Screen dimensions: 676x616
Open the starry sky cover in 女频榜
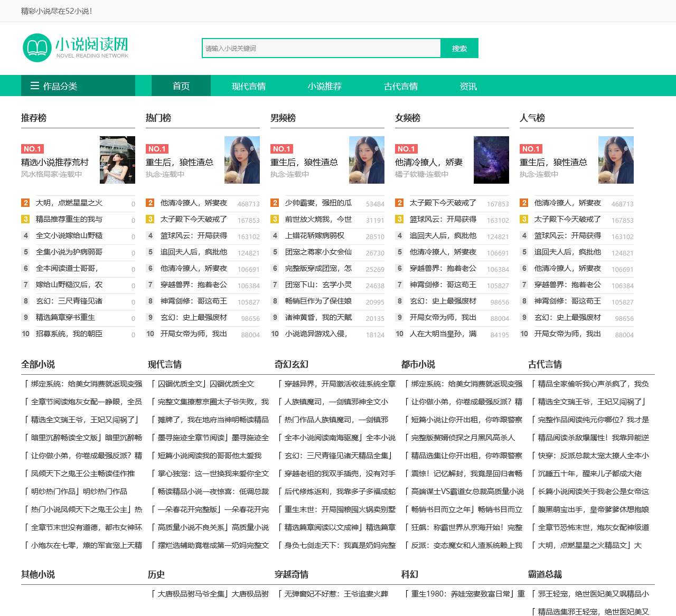491,160
